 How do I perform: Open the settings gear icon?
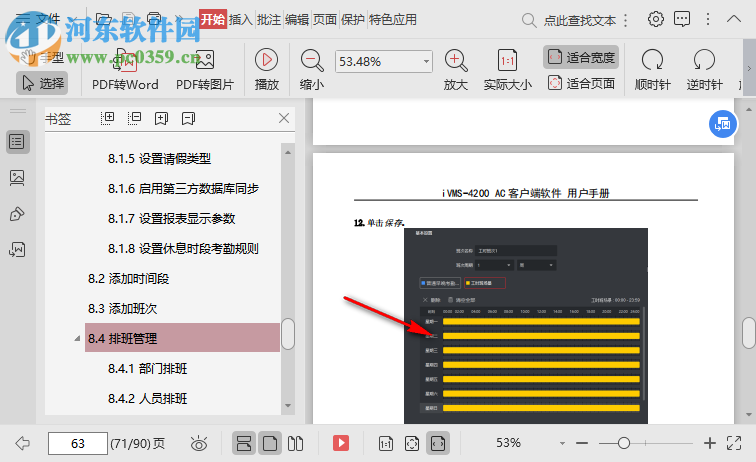[x=655, y=19]
